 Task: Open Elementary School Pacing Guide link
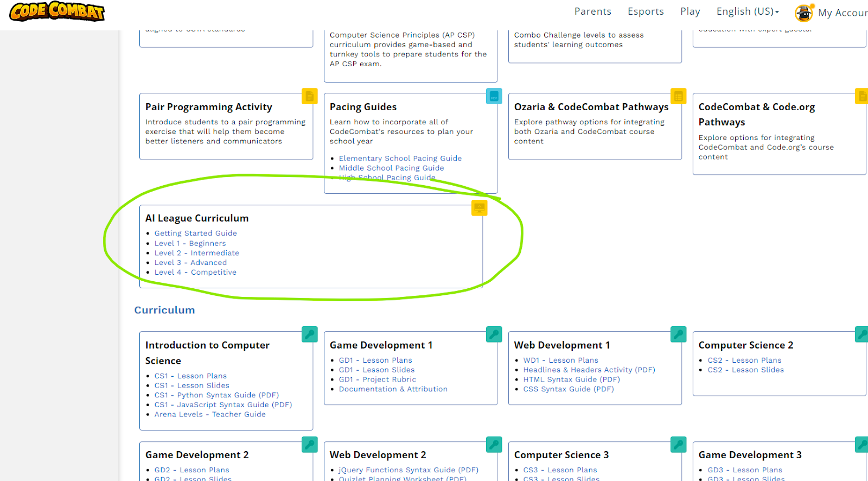400,159
